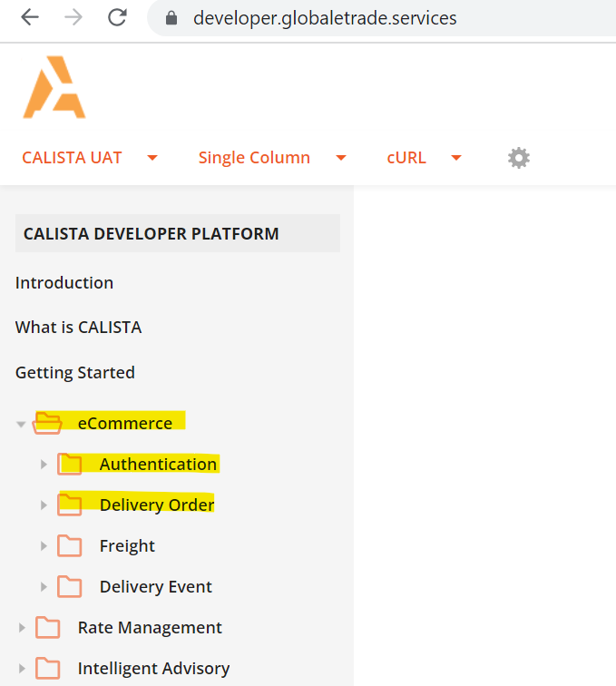The width and height of the screenshot is (616, 686).
Task: Open the Introduction page link
Action: pyautogui.click(x=64, y=283)
